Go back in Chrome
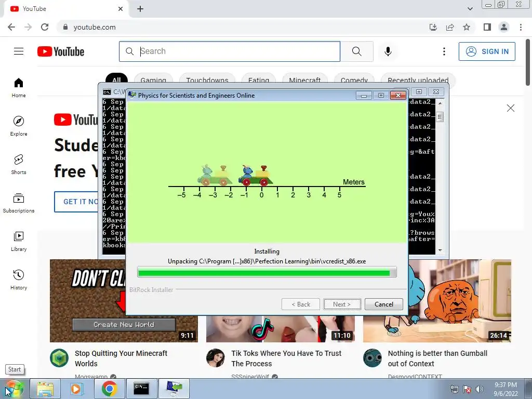Image resolution: width=532 pixels, height=399 pixels. click(11, 27)
